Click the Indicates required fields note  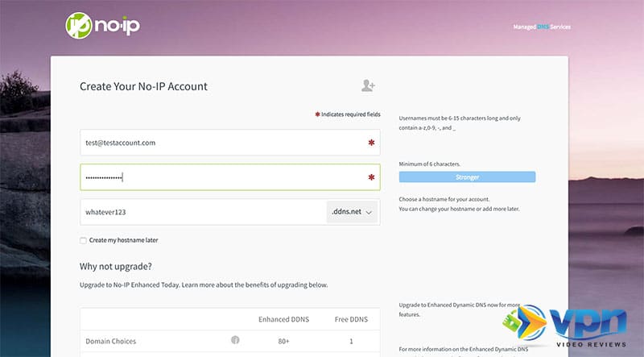[348, 114]
